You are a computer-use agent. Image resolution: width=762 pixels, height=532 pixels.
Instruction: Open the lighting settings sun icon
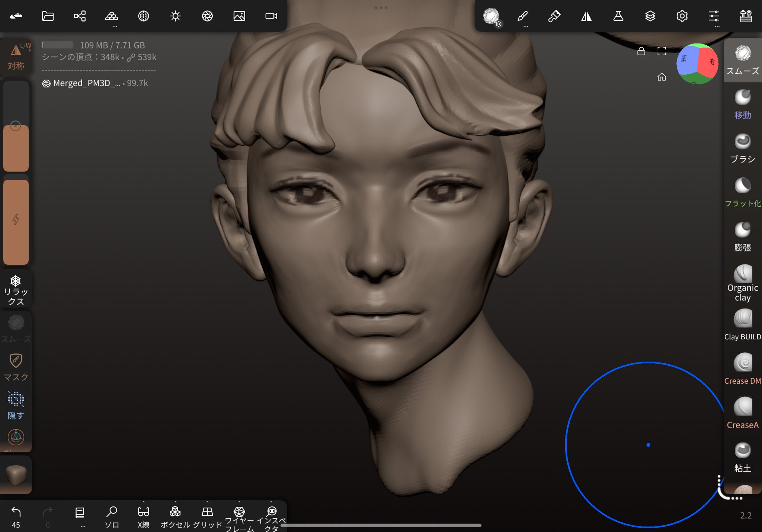(175, 16)
